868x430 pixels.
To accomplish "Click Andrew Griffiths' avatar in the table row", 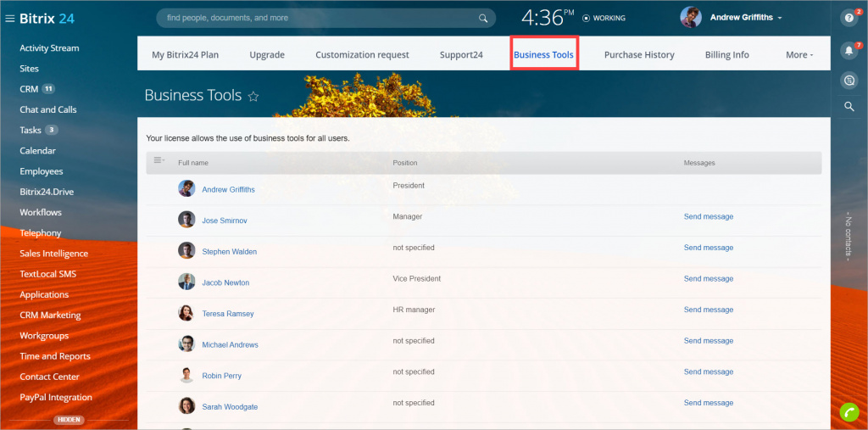I will coord(186,188).
